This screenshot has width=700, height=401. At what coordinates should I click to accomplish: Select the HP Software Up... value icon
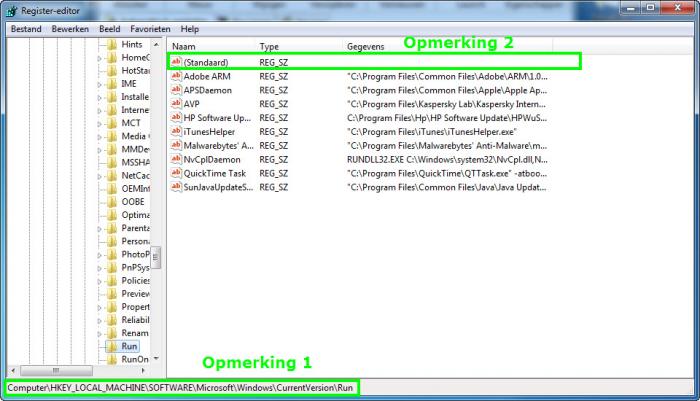coord(176,117)
